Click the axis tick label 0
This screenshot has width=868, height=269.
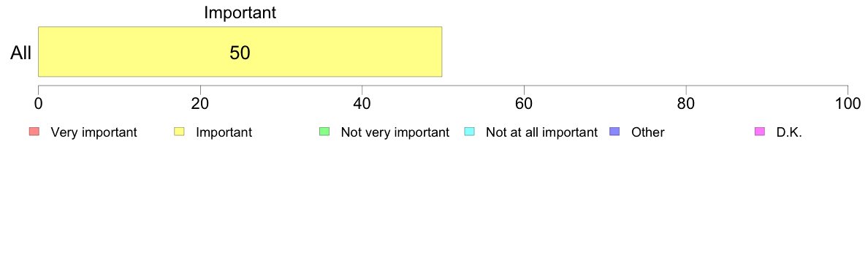[x=38, y=104]
